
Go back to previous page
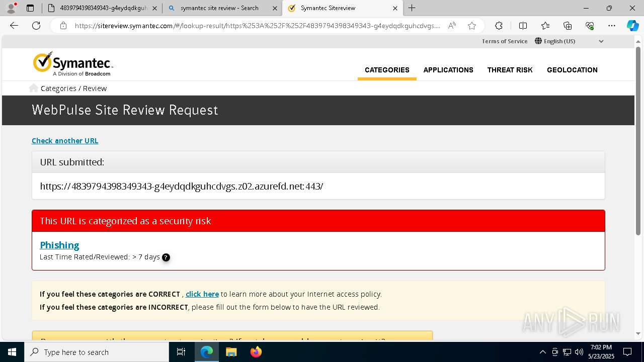pos(14,26)
